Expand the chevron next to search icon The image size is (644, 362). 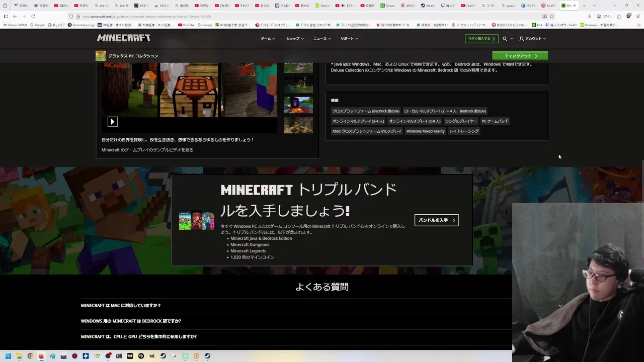point(512,39)
